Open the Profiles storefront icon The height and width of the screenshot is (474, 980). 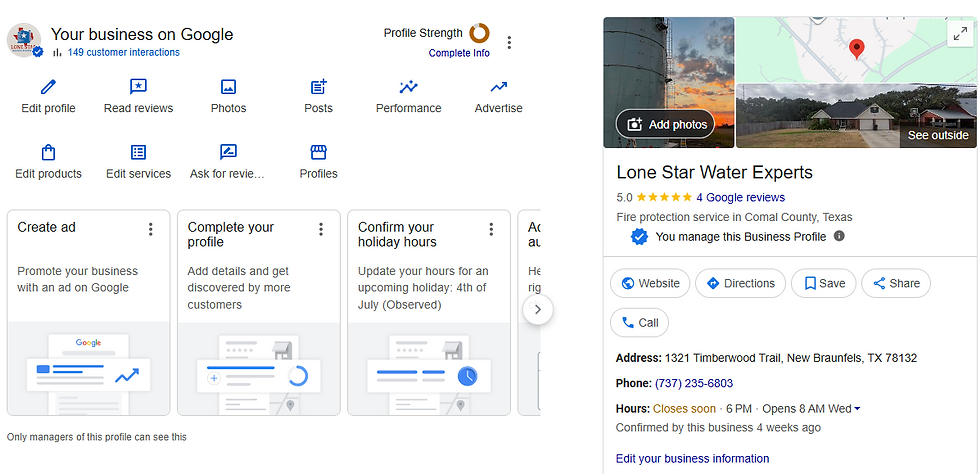pyautogui.click(x=319, y=152)
